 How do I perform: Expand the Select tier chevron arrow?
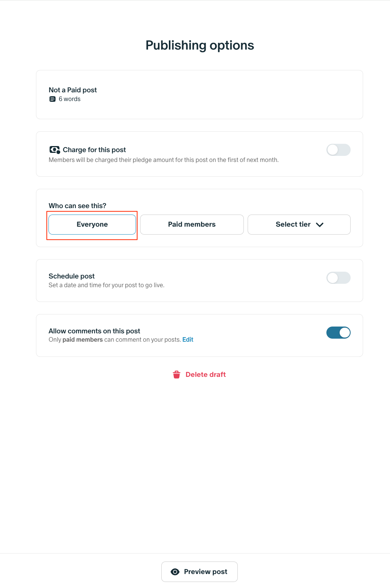point(320,225)
